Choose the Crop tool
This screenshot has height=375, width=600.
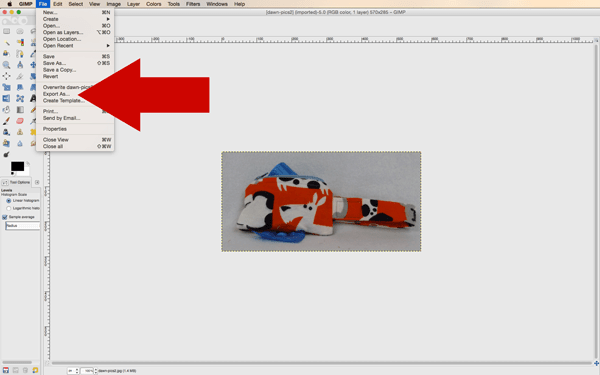click(20, 76)
